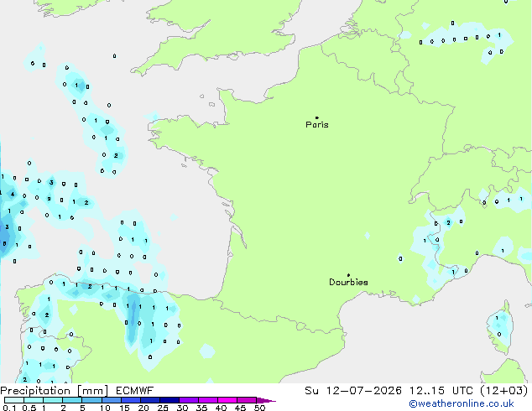The height and width of the screenshot is (411, 532).
Task: Pick the 10–15 mm legend color
Action: (x=111, y=400)
